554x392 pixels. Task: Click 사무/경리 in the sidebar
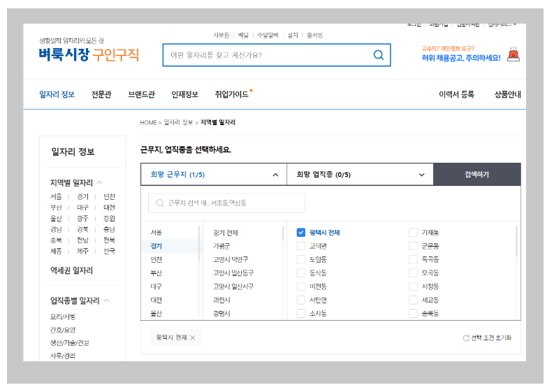click(63, 356)
